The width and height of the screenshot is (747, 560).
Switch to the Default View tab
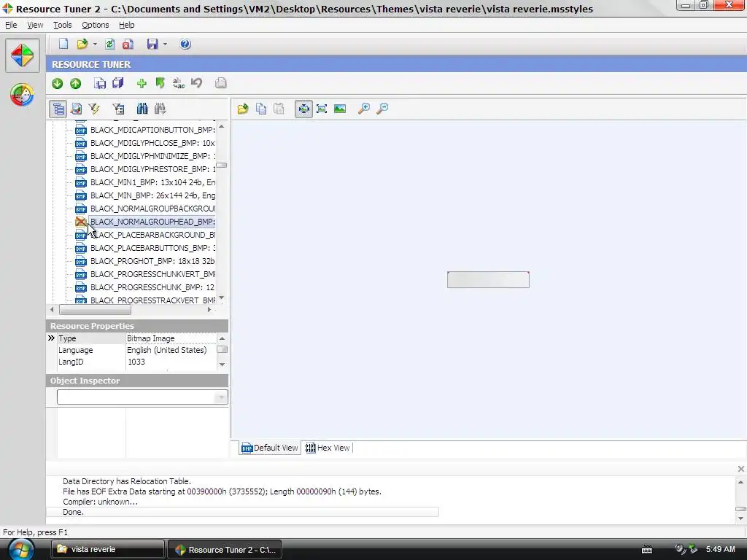(270, 448)
